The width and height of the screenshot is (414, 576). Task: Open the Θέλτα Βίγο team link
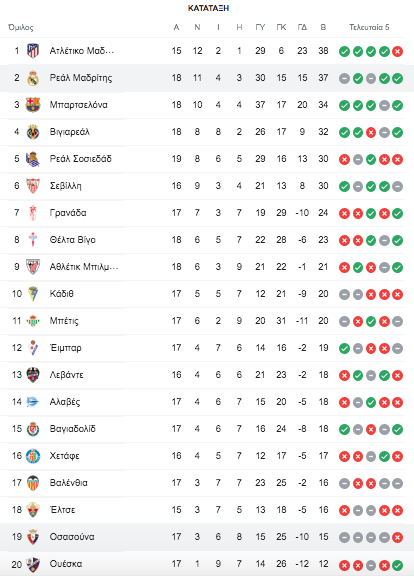(x=72, y=240)
